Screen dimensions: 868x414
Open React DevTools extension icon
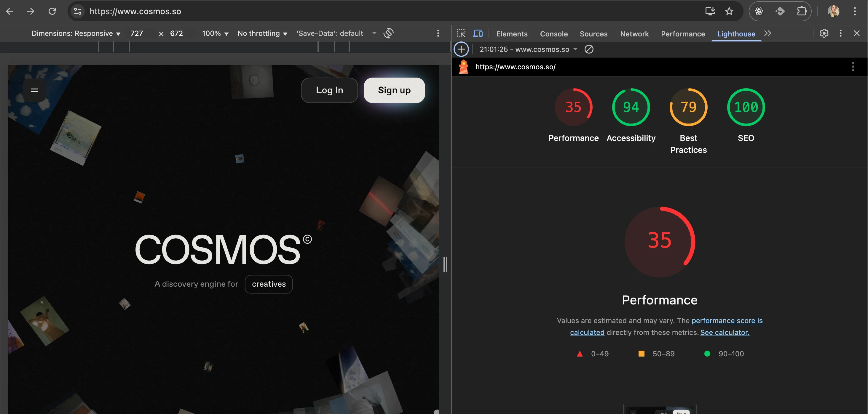tap(759, 12)
